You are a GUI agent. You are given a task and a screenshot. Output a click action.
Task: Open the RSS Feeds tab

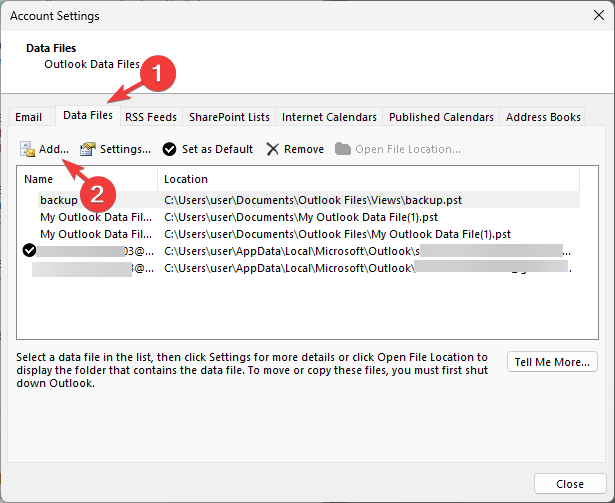coord(151,117)
